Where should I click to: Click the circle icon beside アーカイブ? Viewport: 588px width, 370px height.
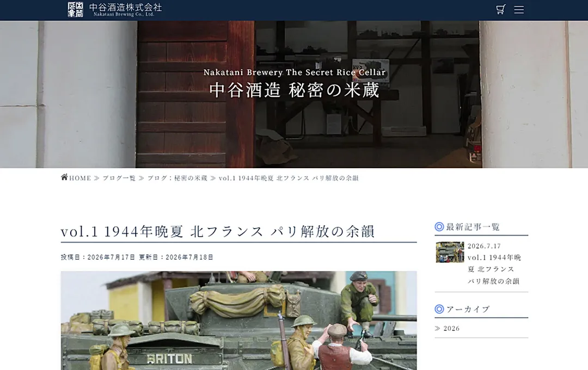pyautogui.click(x=439, y=309)
